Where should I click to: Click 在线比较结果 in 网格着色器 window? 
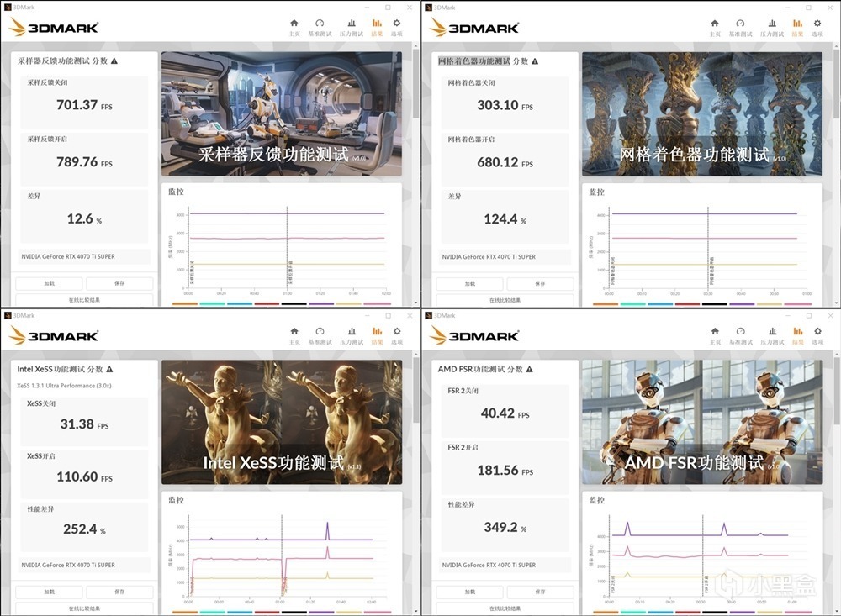[505, 300]
